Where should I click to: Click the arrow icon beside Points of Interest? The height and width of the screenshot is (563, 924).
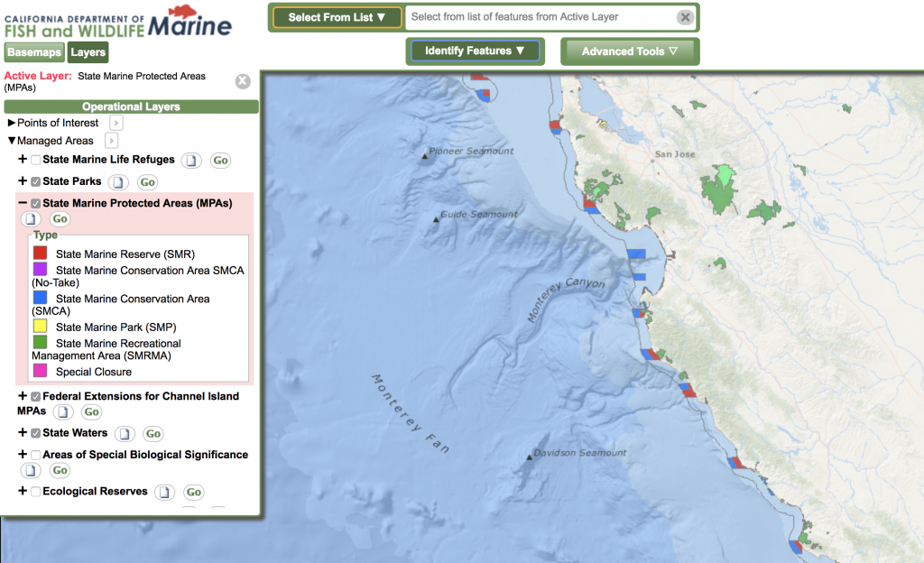coord(116,123)
